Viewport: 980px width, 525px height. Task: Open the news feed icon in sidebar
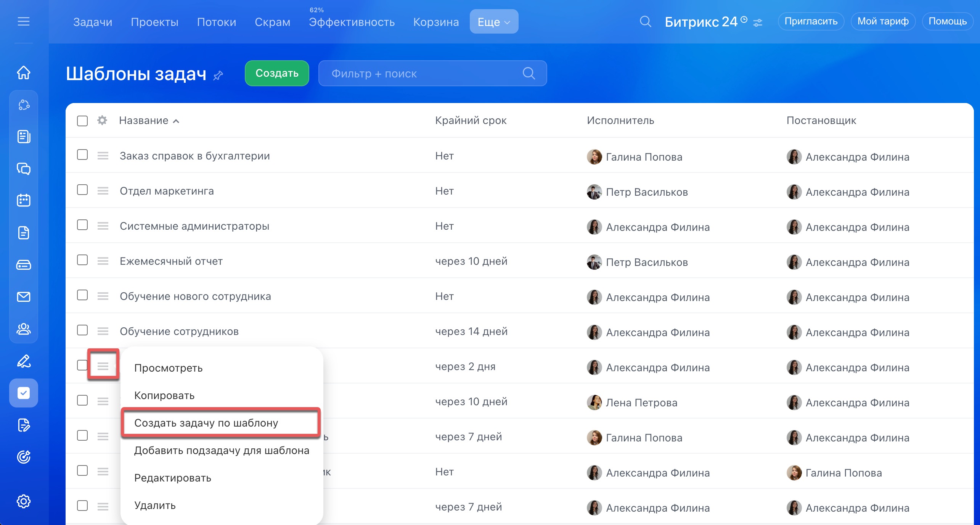click(x=24, y=137)
